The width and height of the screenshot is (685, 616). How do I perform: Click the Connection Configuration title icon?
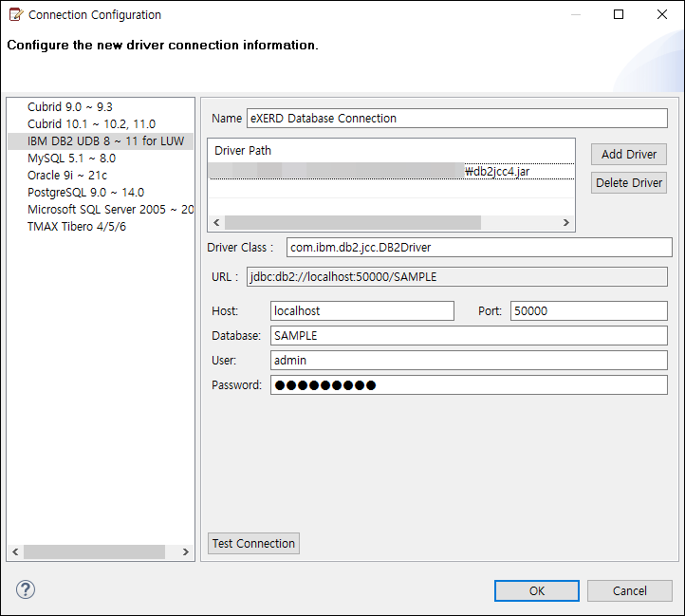point(16,15)
